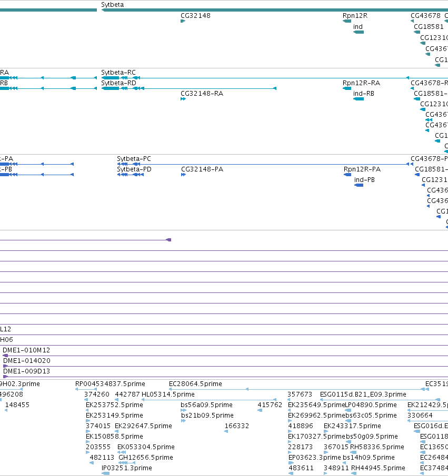448x476 pixels.
Task: Select the Sytbeta gene label
Action: pyautogui.click(x=113, y=5)
